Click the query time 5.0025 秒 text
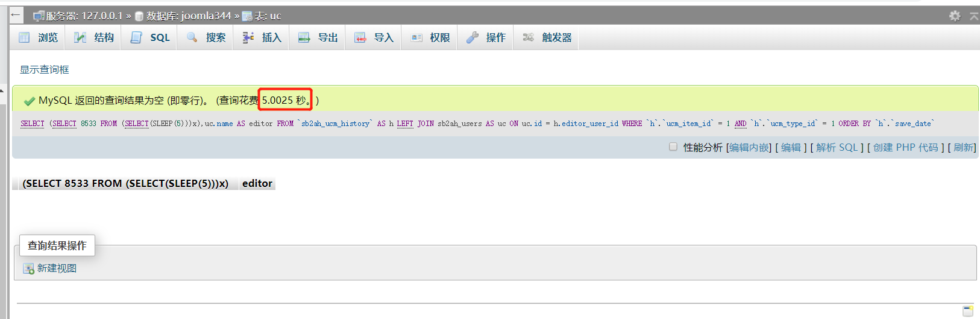The width and height of the screenshot is (980, 319). (285, 100)
